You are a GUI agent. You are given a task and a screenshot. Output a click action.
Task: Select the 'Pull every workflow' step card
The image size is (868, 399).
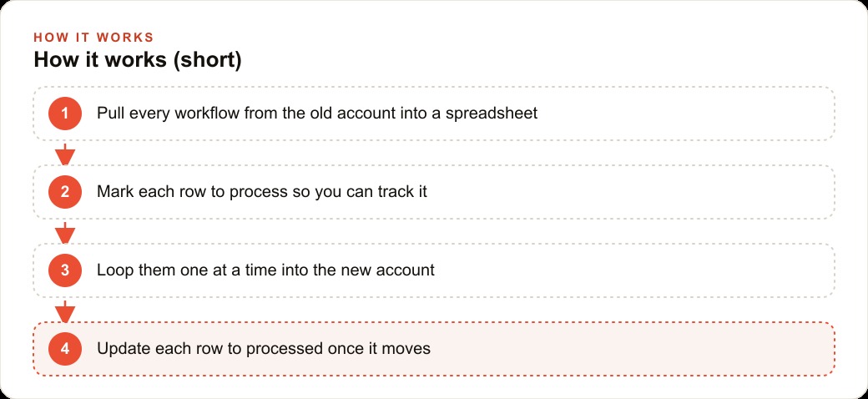click(434, 114)
